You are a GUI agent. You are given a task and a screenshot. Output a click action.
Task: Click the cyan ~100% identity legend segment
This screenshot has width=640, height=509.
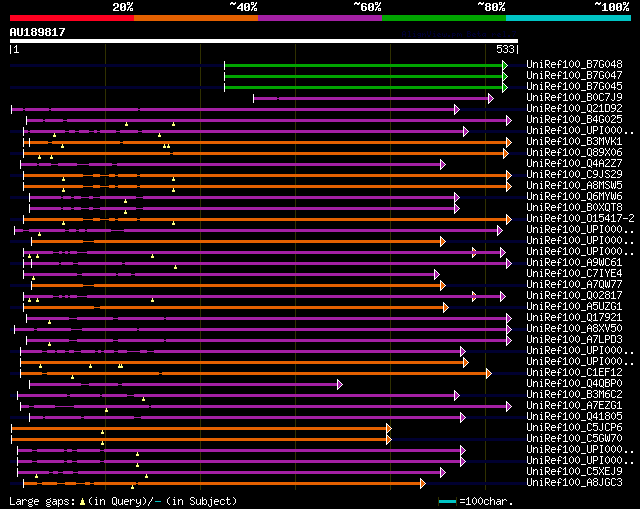[569, 18]
